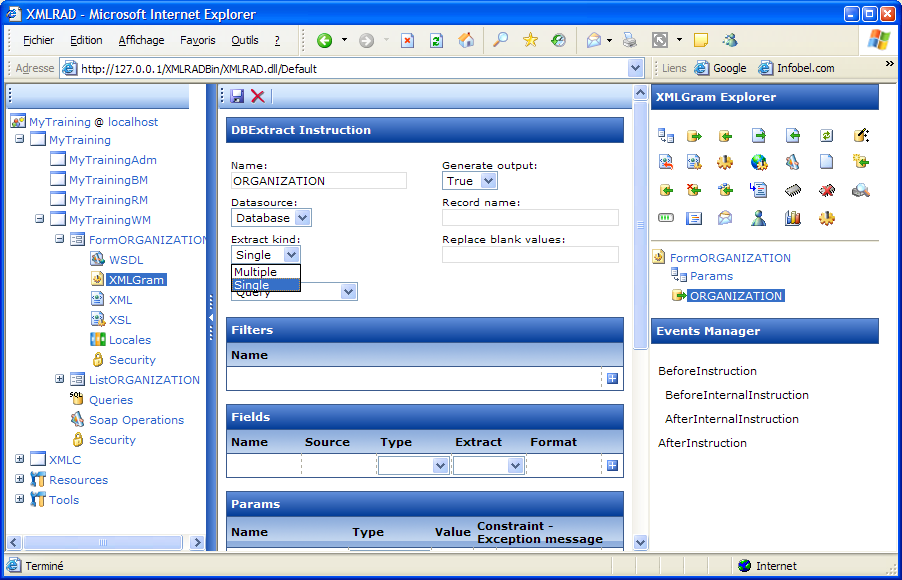902x580 pixels.
Task: Expand the ListORGANIZATION tree node
Action: coord(60,379)
